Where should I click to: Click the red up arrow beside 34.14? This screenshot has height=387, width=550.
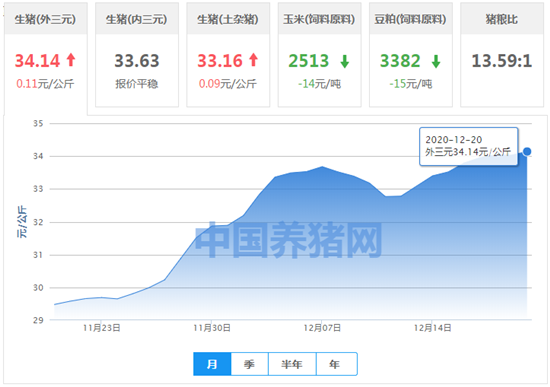click(x=71, y=60)
